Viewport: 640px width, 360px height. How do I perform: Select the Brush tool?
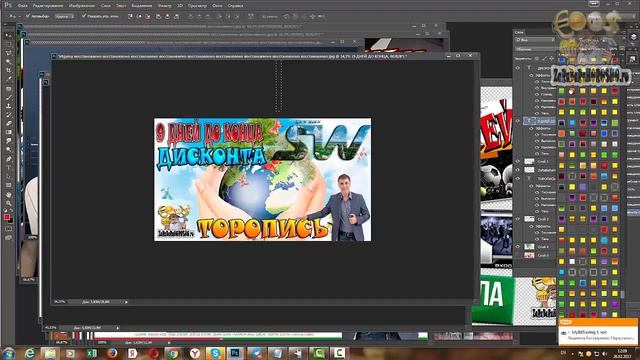click(x=9, y=98)
